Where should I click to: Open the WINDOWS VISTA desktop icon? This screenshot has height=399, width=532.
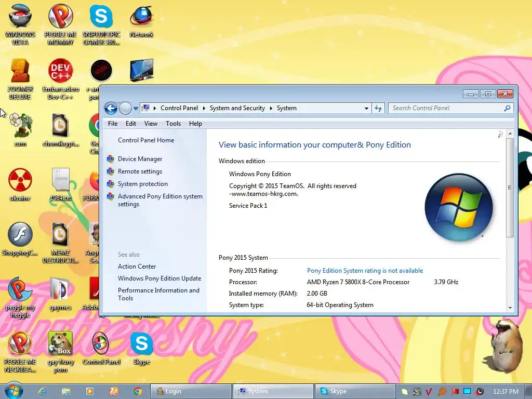coord(20,24)
